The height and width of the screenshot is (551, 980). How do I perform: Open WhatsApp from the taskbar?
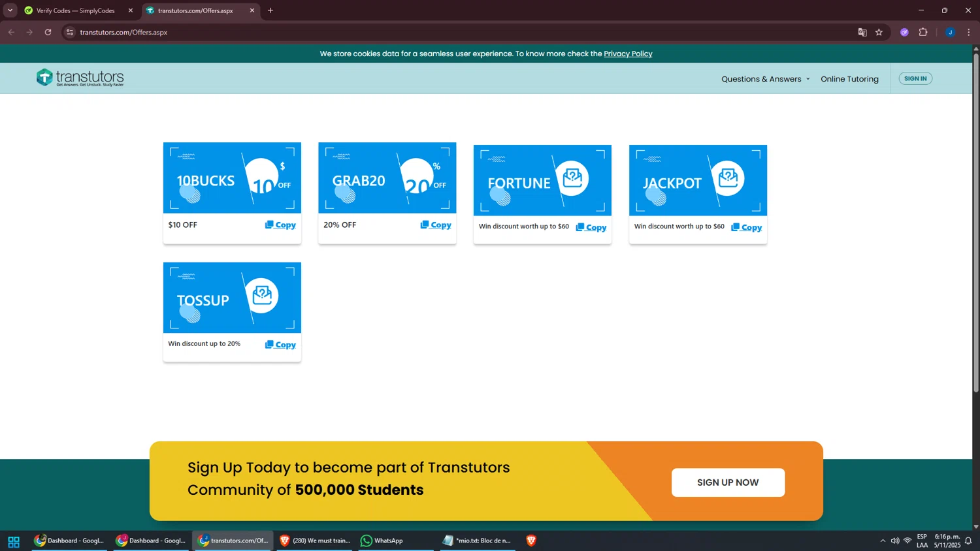pos(395,541)
